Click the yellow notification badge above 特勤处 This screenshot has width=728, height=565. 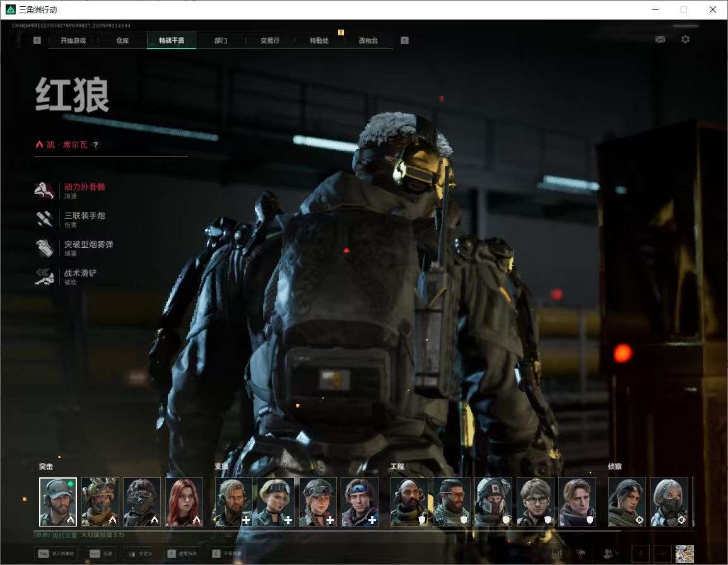(x=341, y=33)
